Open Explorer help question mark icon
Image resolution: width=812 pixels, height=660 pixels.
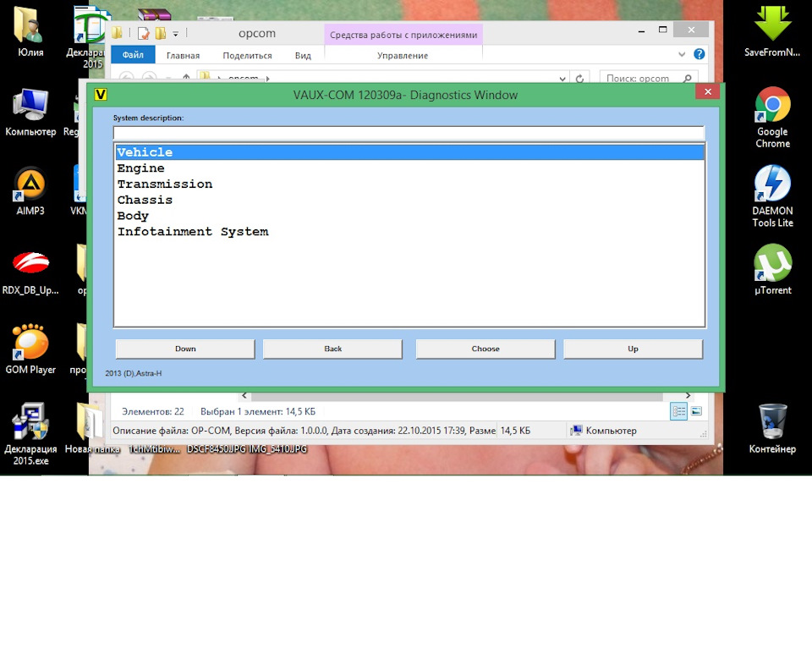(700, 54)
